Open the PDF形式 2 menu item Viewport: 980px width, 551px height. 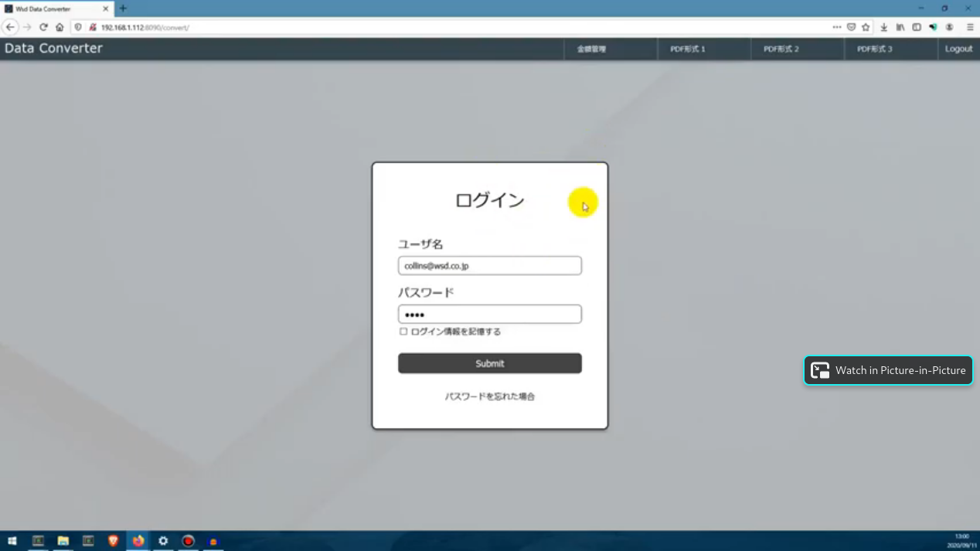(x=781, y=49)
